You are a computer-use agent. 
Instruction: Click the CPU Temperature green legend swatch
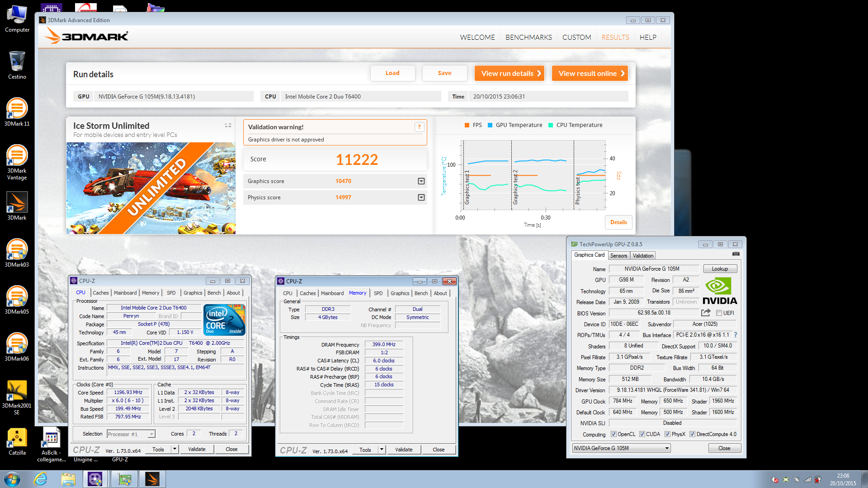click(551, 125)
